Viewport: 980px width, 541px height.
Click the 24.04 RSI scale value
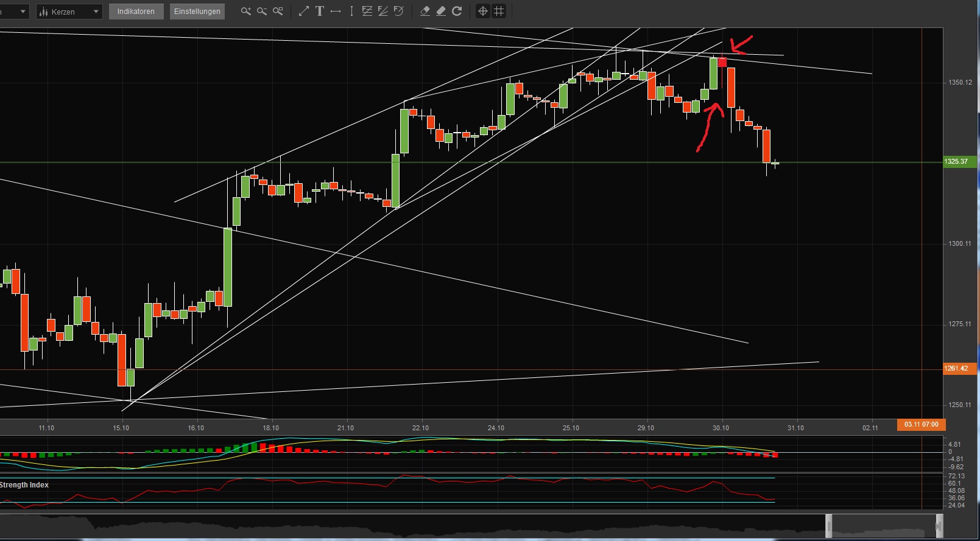(x=956, y=506)
